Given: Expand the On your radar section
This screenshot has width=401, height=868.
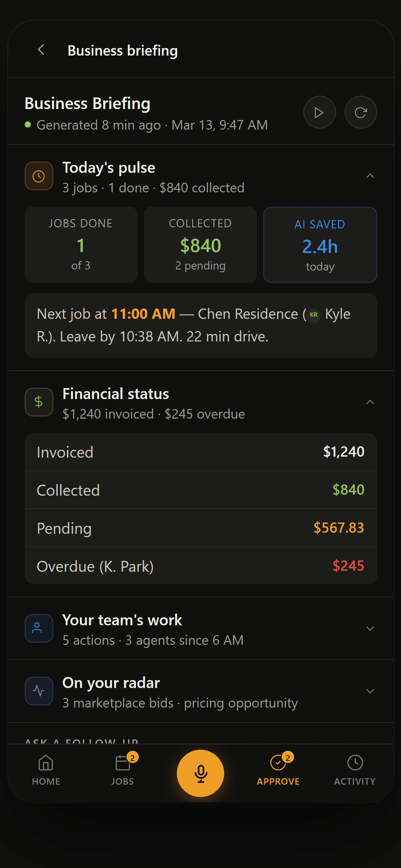Looking at the screenshot, I should click(x=370, y=691).
